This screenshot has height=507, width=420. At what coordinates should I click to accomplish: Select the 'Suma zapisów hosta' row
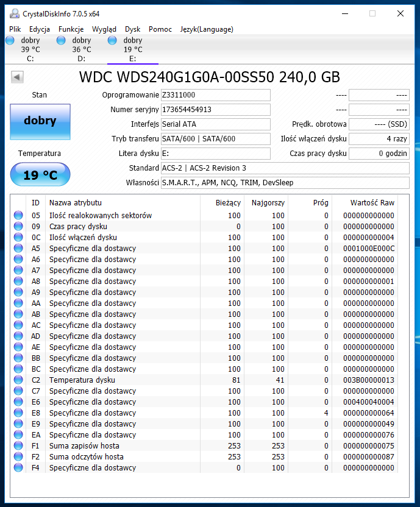click(x=204, y=446)
